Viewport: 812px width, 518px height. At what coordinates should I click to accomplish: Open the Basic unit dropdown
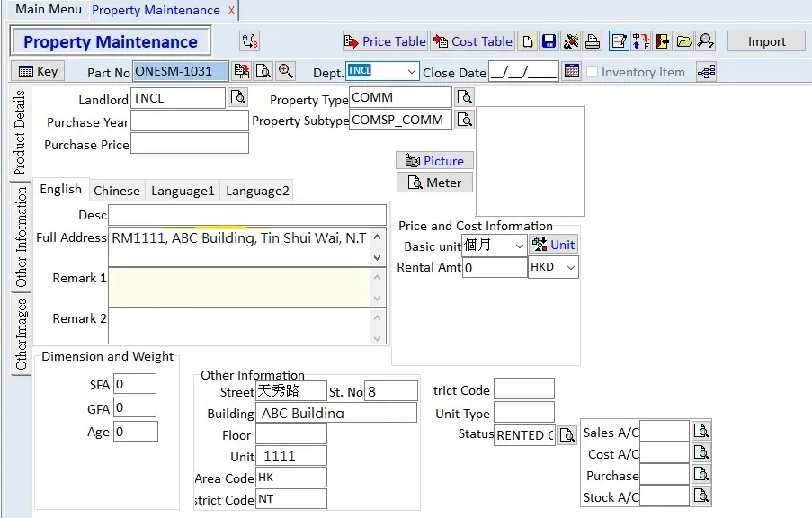pyautogui.click(x=519, y=246)
